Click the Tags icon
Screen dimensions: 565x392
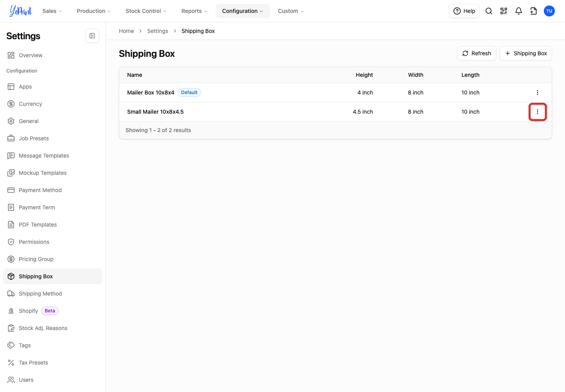click(11, 345)
